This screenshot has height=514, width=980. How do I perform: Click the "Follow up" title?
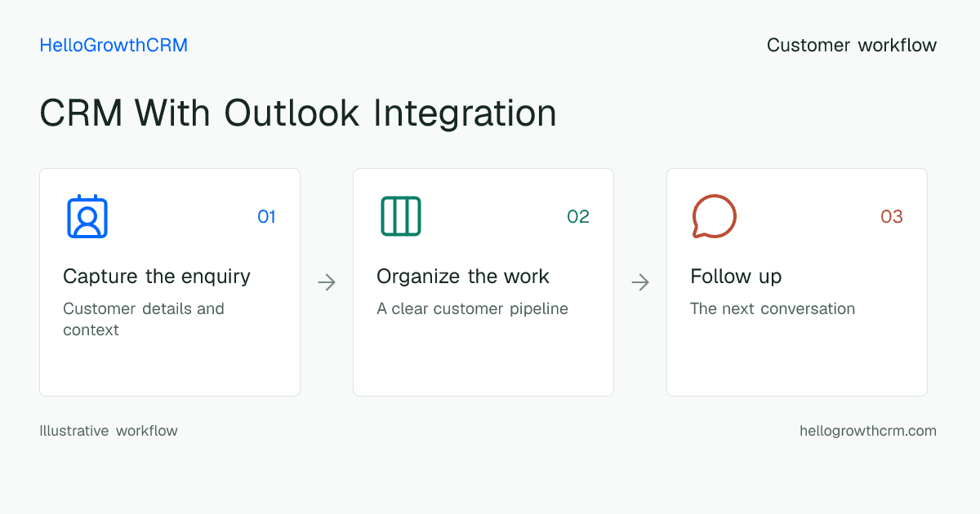(736, 277)
